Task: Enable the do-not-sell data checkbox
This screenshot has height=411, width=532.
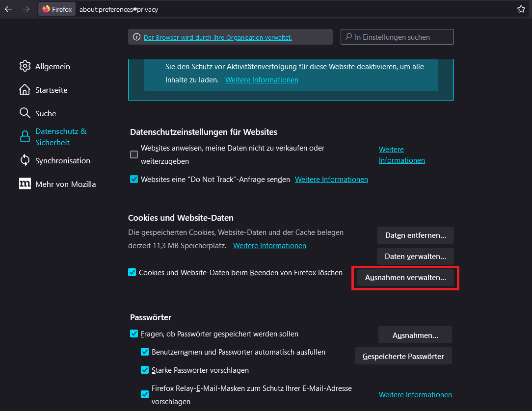Action: click(134, 154)
